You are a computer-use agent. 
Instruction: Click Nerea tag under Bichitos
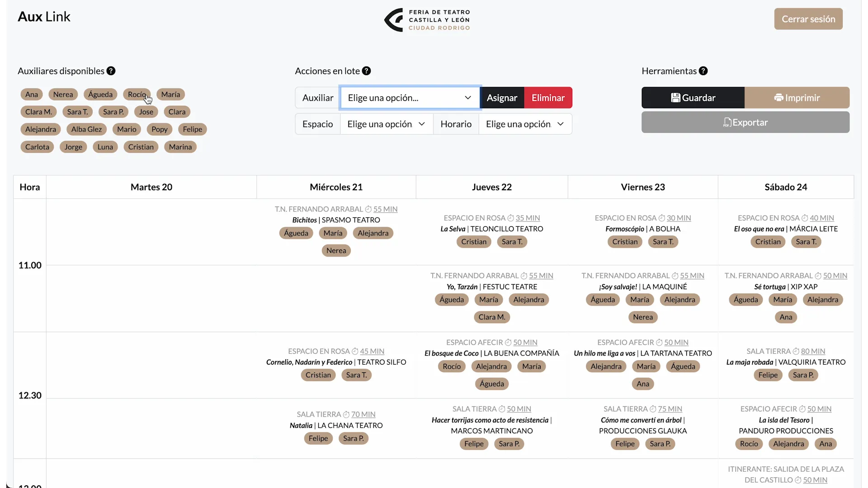point(336,251)
